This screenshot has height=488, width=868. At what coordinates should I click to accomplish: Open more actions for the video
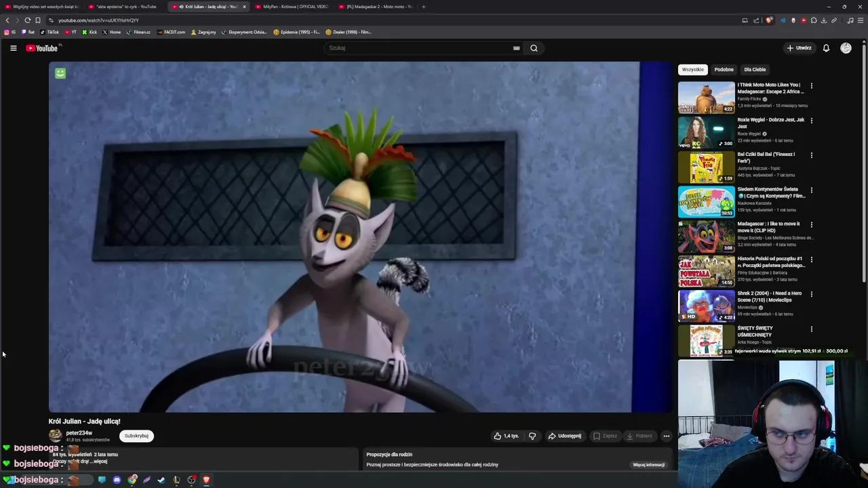click(x=667, y=436)
